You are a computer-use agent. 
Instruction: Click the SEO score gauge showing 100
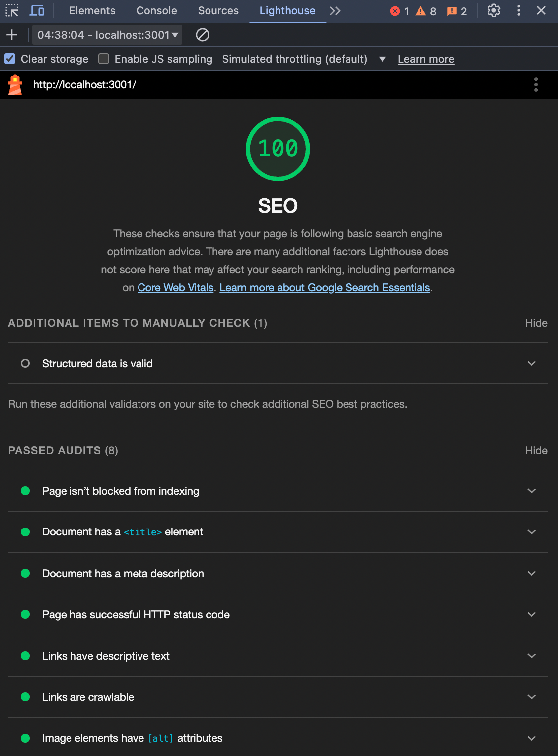278,149
